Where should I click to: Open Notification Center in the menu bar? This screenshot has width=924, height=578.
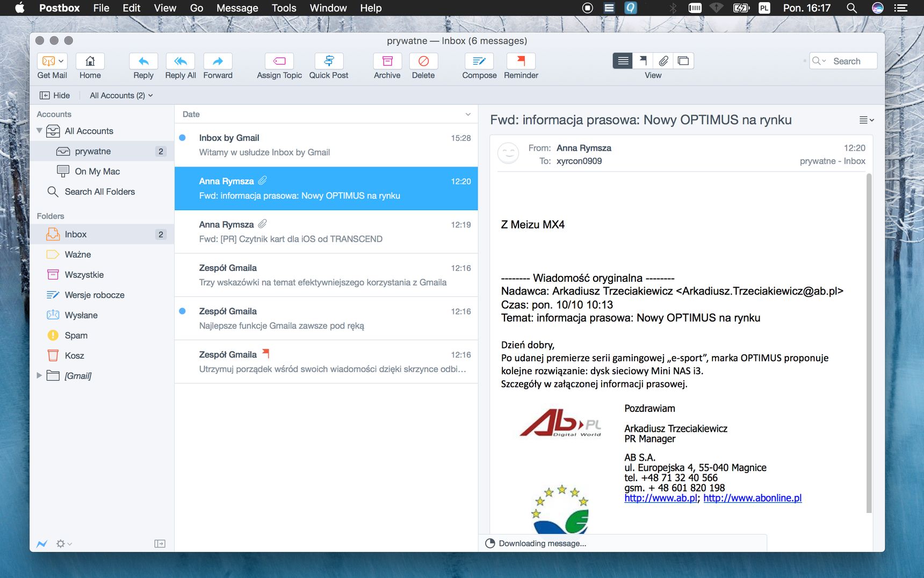[x=900, y=8]
